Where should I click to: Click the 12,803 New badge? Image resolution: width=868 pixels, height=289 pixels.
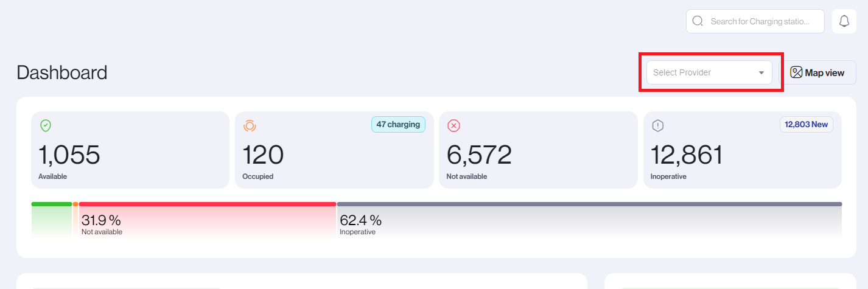point(806,124)
